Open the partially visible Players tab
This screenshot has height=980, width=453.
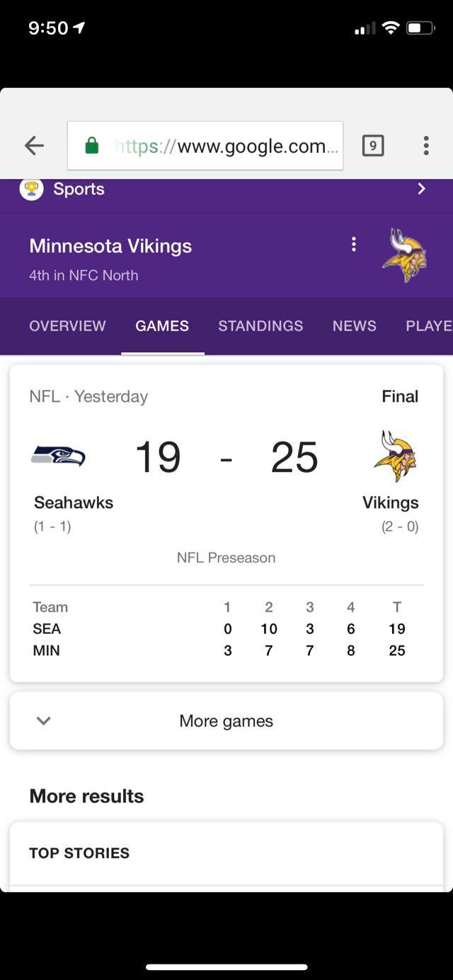tap(429, 326)
